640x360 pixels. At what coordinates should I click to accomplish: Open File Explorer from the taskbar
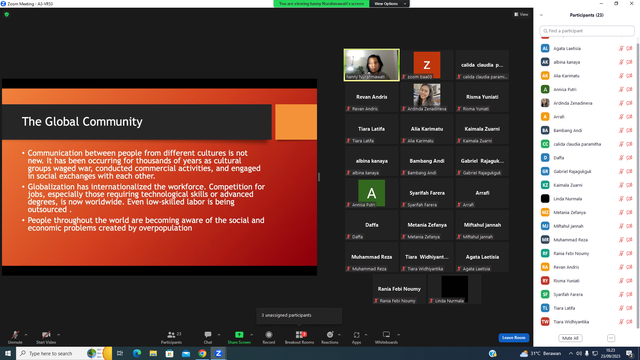[153, 353]
